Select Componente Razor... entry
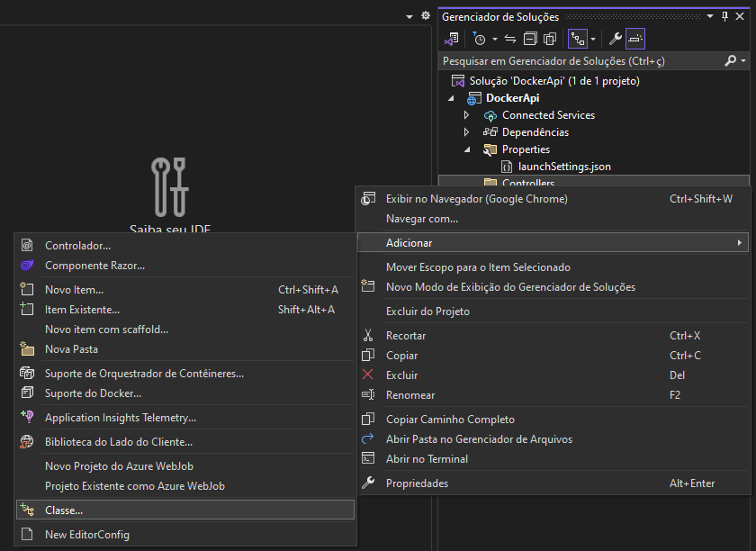 (185, 266)
